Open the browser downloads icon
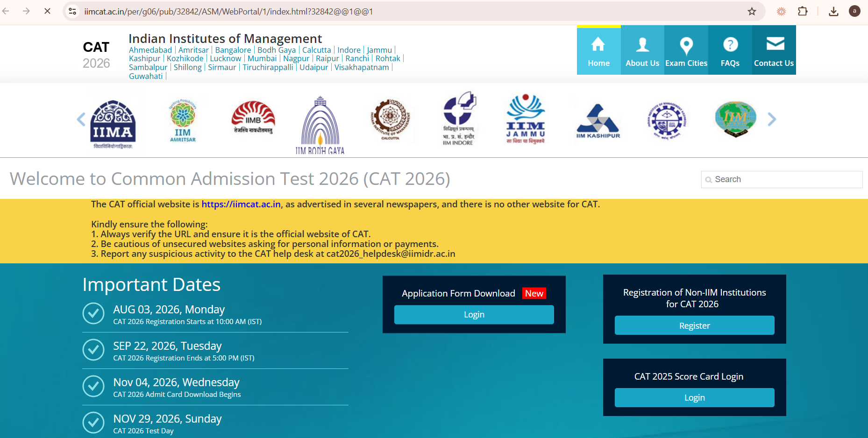 [833, 11]
